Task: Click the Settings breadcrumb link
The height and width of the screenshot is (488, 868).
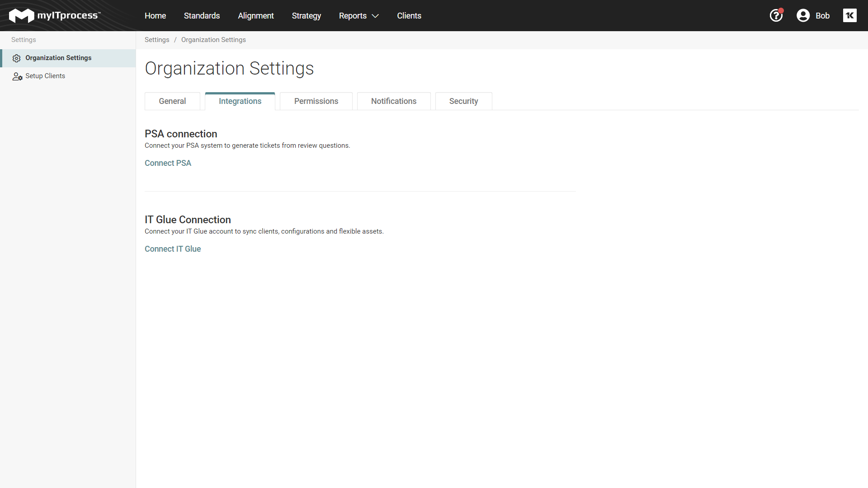Action: click(x=157, y=40)
